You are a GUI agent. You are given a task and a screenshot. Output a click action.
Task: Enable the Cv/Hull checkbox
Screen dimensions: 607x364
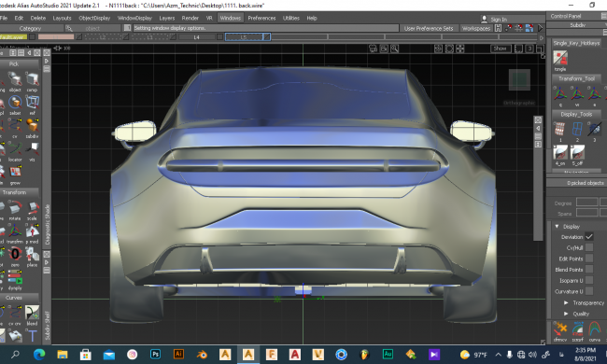589,247
